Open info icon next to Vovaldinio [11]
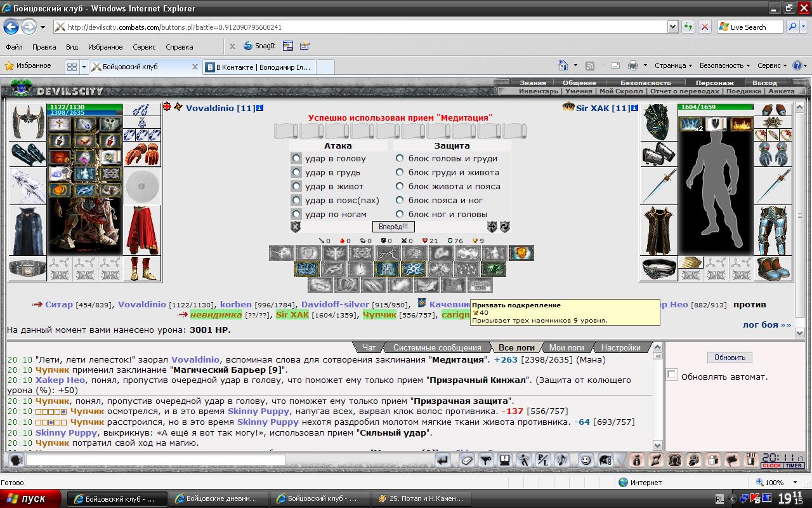The height and width of the screenshot is (508, 812). [x=259, y=108]
